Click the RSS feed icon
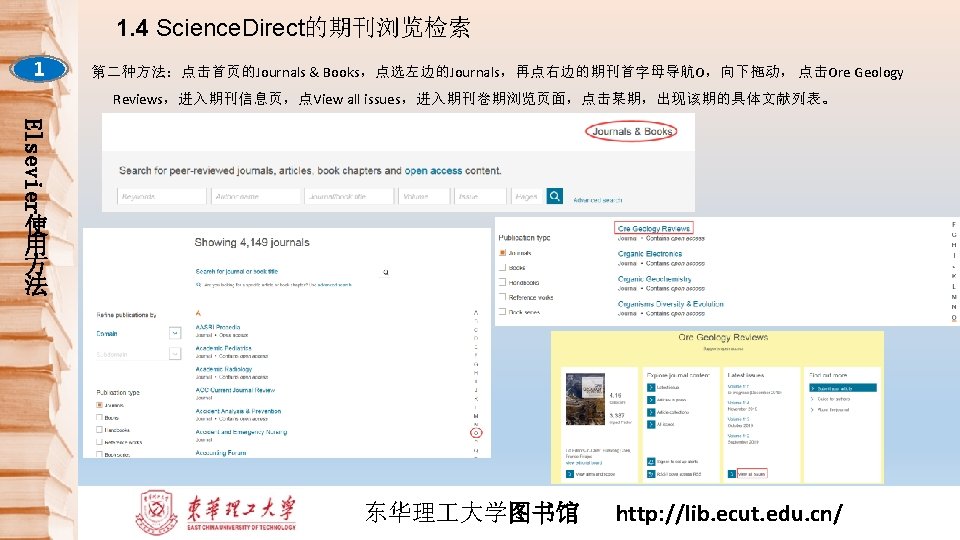This screenshot has width=960, height=540. tap(651, 474)
